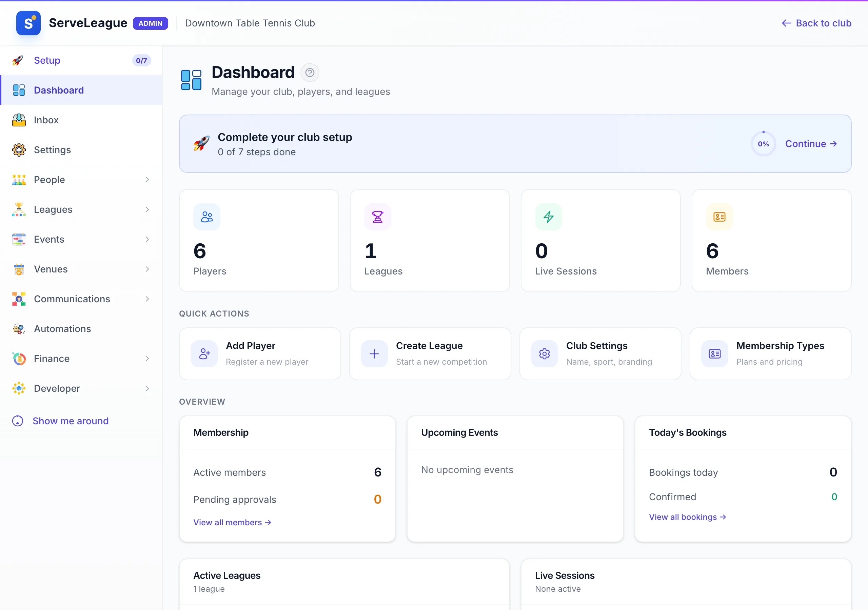The image size is (868, 610).
Task: Click the Finance coin icon in sidebar
Action: [x=19, y=359]
